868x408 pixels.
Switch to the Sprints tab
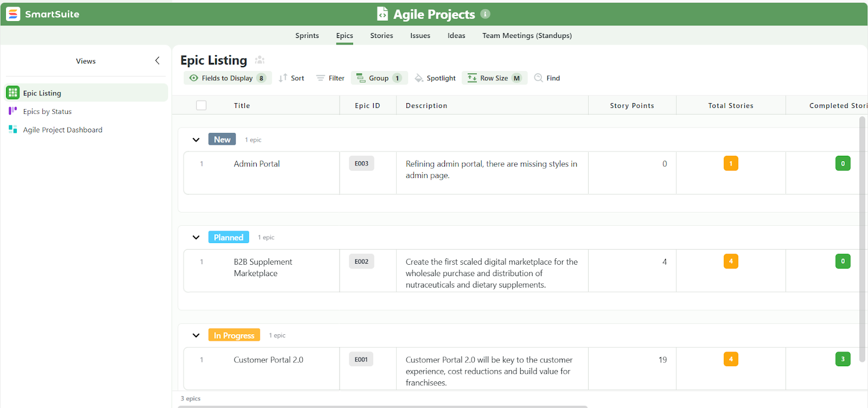pyautogui.click(x=307, y=35)
